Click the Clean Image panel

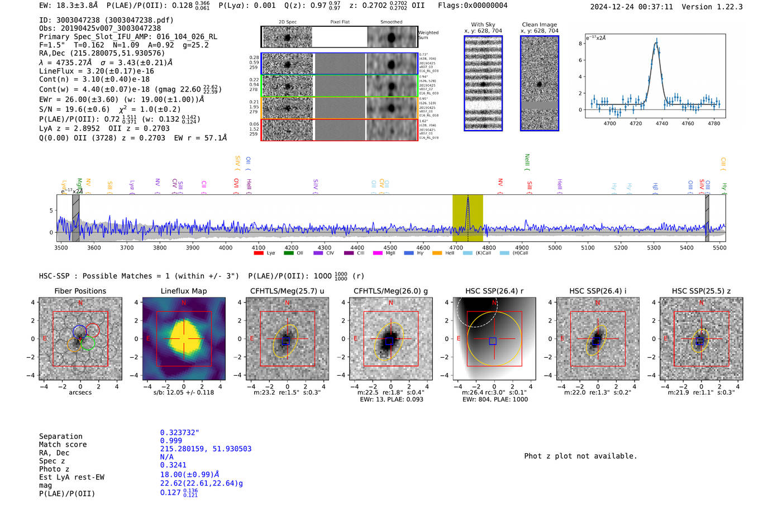[x=540, y=83]
